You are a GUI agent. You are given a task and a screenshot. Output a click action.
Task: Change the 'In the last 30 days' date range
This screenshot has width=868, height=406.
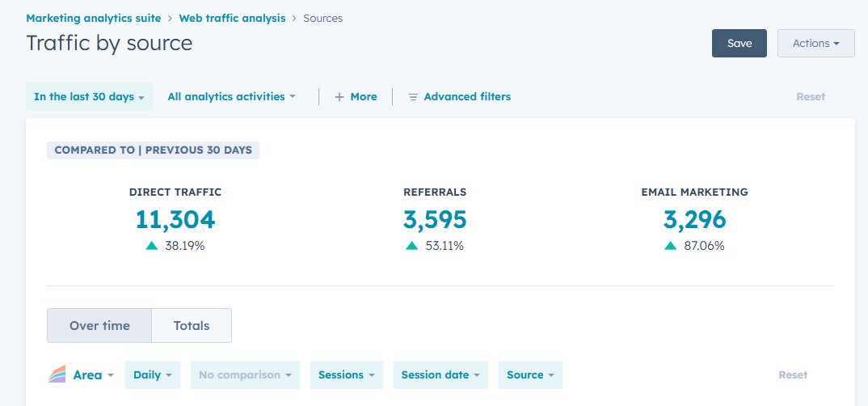click(x=89, y=97)
